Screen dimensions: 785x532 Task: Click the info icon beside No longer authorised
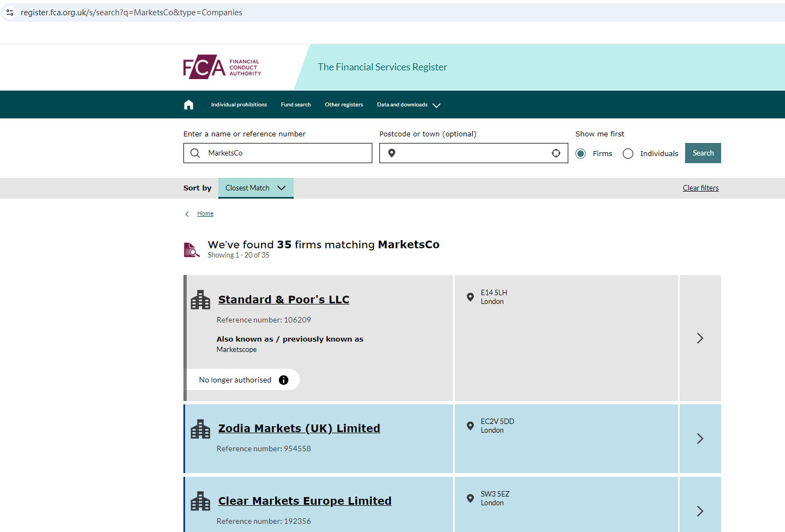(x=283, y=380)
